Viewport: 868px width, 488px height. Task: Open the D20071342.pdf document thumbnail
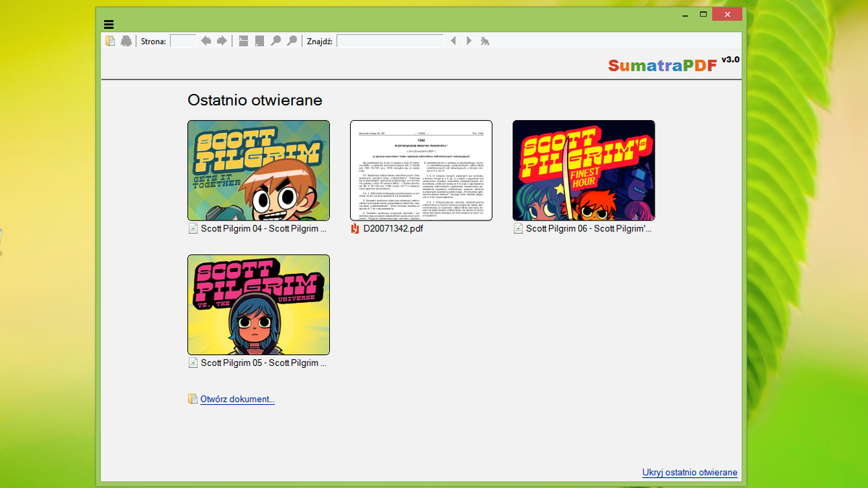(421, 170)
